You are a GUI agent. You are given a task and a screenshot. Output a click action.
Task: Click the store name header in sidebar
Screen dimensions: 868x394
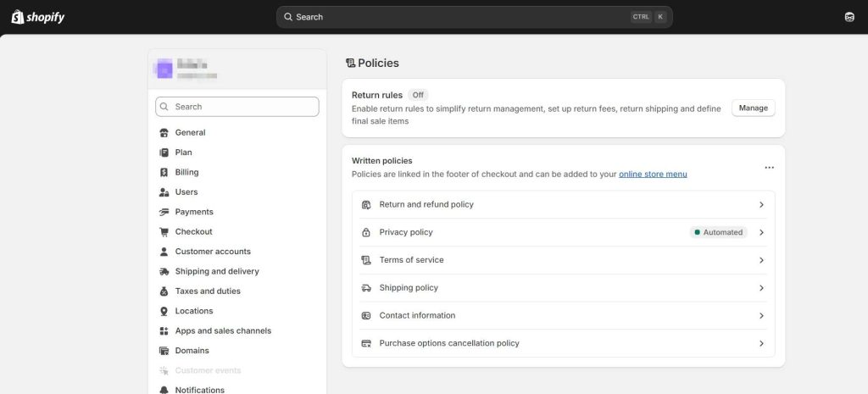tap(237, 69)
